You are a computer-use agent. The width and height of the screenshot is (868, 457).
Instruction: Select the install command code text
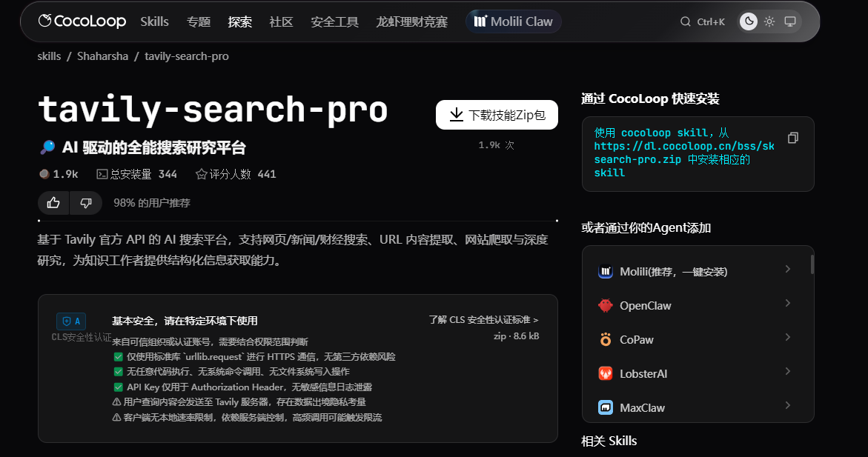tap(684, 153)
